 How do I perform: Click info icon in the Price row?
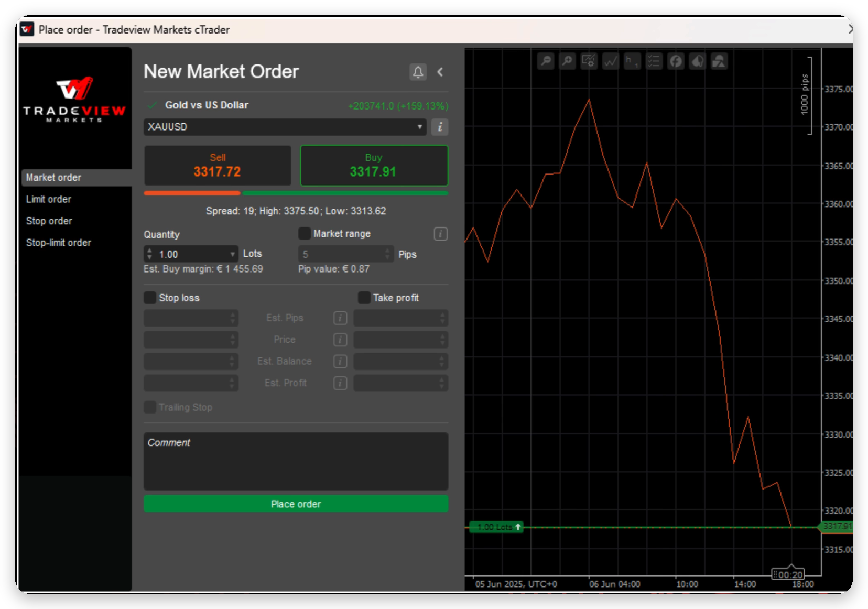click(340, 340)
